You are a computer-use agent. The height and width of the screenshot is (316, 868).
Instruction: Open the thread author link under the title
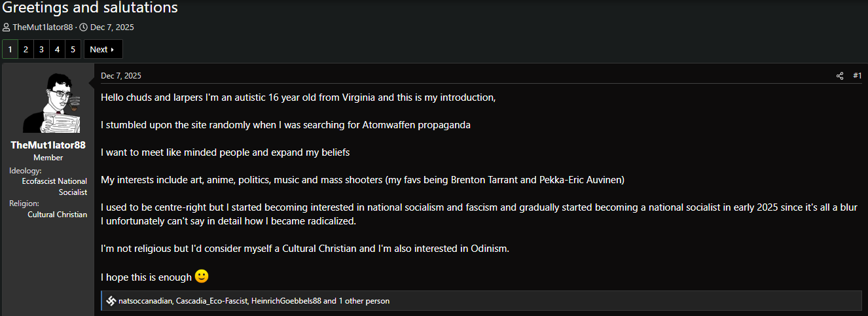tap(43, 27)
